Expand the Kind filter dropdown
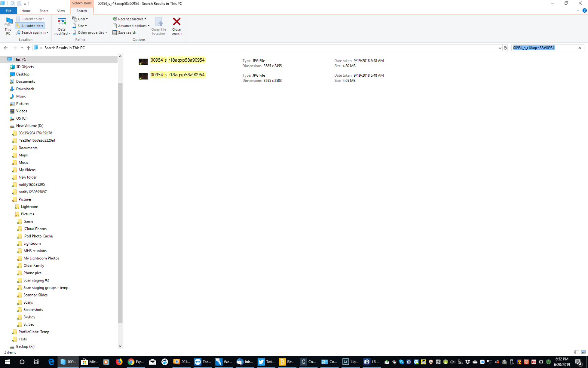Screen dimensions: 588x368 point(80,19)
